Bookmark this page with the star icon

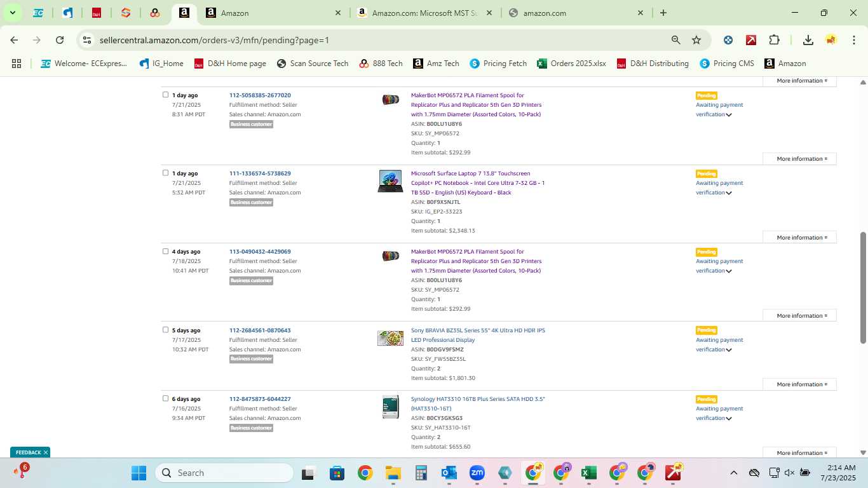(x=696, y=40)
